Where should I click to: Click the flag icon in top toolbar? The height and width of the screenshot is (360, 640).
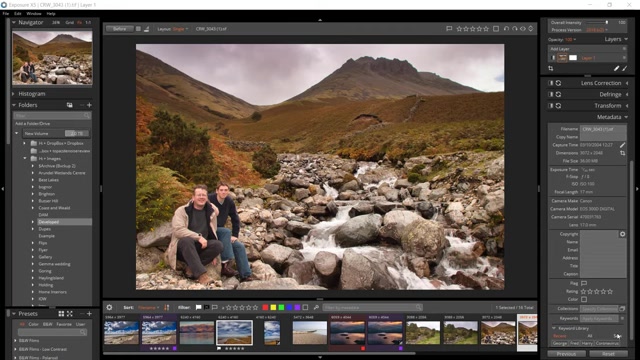(x=449, y=29)
